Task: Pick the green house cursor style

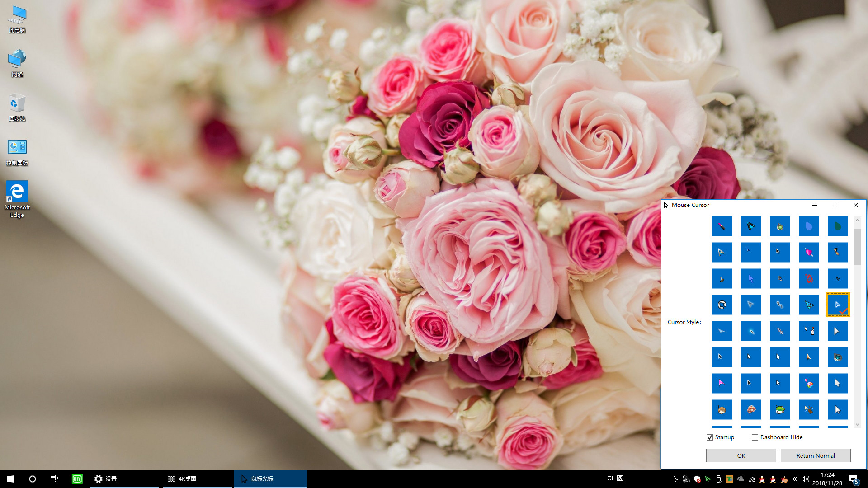Action: tap(780, 409)
